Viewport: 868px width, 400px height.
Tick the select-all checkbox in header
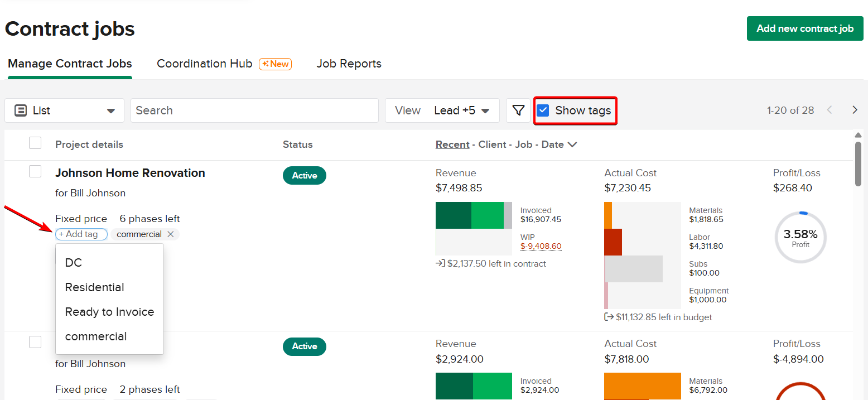click(x=35, y=143)
